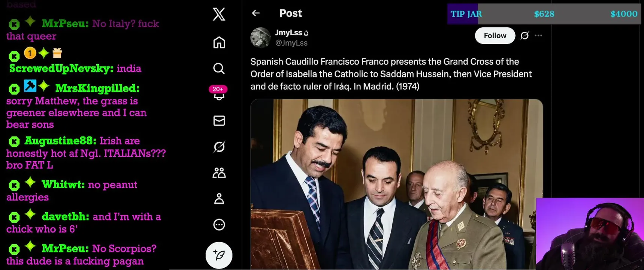Expand the More circle menu icon
The height and width of the screenshot is (270, 644).
219,225
